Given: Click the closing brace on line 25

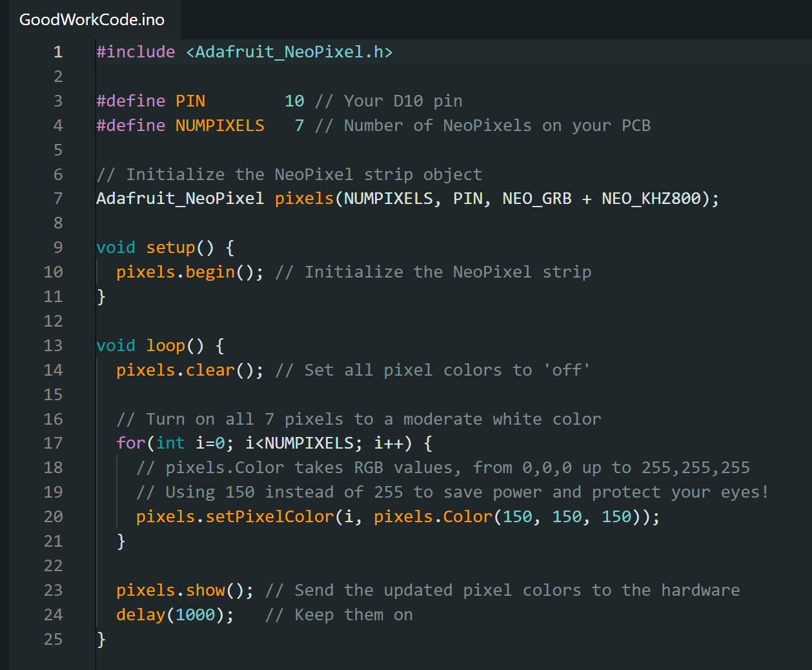Looking at the screenshot, I should (101, 639).
